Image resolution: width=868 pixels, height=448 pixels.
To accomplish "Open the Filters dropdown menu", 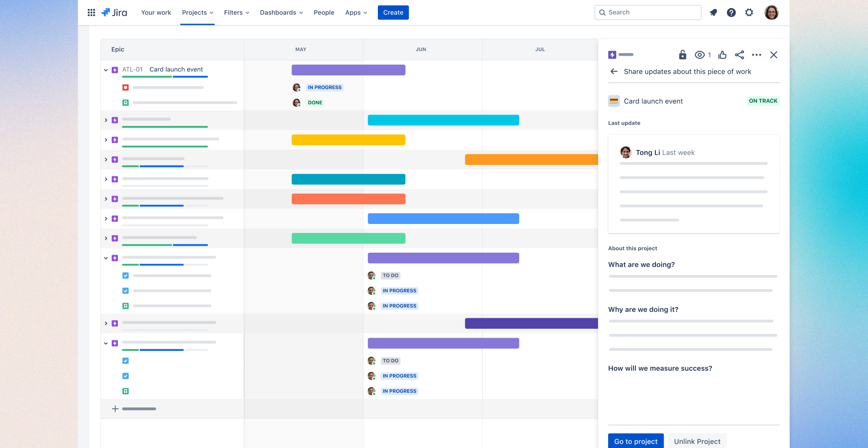I will tap(237, 13).
